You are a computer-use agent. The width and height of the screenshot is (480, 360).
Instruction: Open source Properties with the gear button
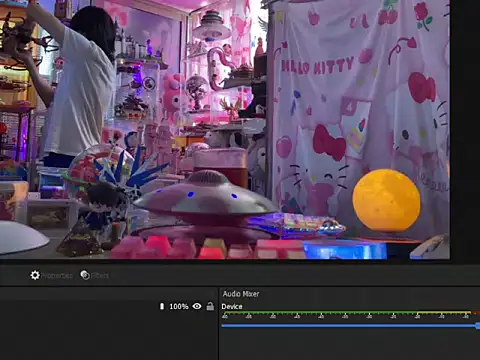pos(51,275)
